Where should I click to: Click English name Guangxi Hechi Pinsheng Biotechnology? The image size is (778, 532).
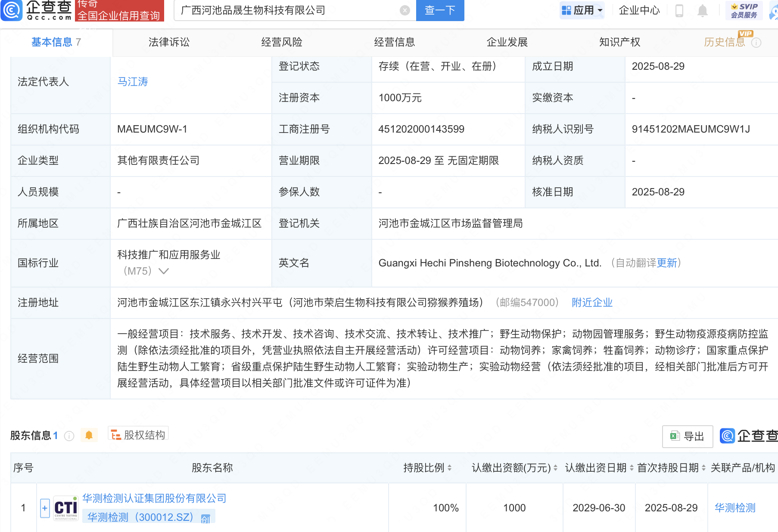click(x=490, y=263)
